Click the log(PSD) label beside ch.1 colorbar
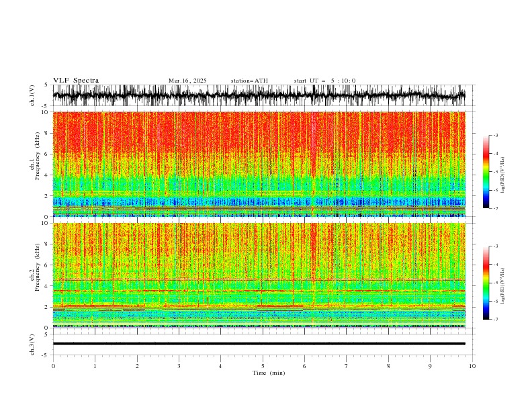Image resolution: width=532 pixels, height=411 pixels. coord(503,175)
